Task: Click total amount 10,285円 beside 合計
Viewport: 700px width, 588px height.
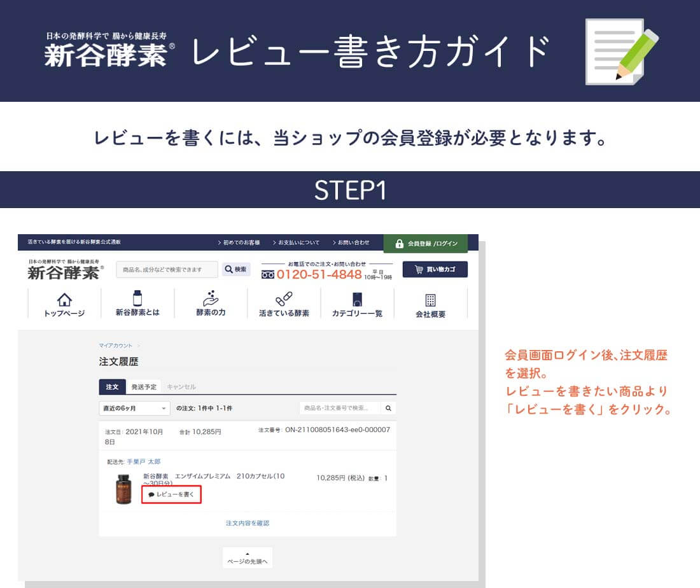Action: 207,431
